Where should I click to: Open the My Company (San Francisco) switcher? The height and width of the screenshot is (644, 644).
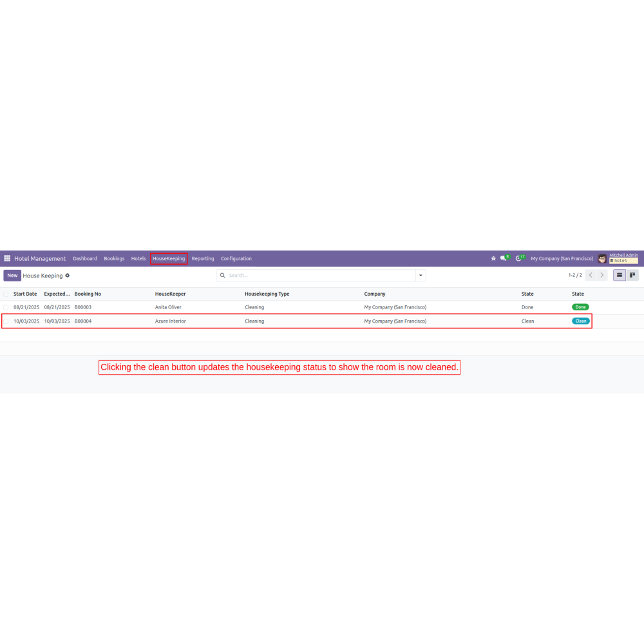(562, 258)
